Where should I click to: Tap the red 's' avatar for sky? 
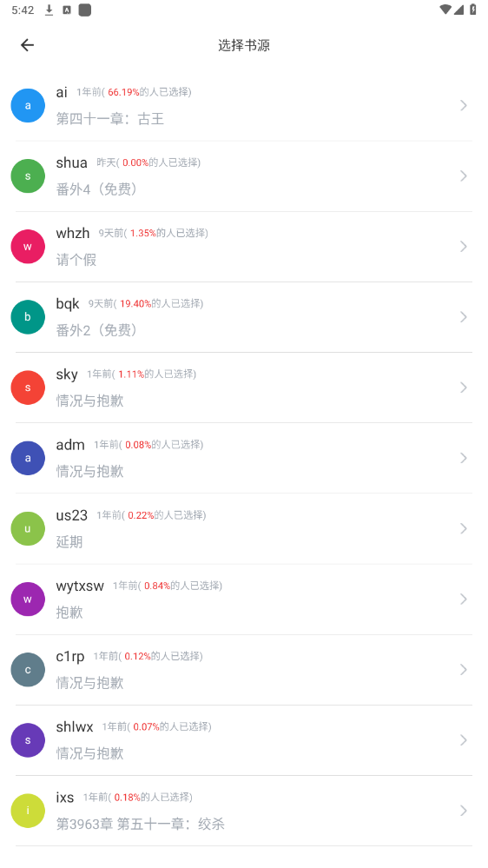(28, 388)
